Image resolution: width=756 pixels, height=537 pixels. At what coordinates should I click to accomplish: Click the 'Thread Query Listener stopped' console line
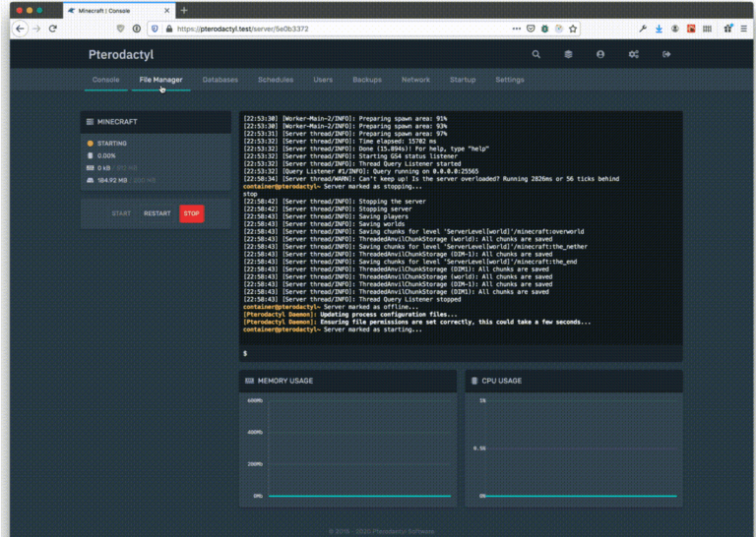[x=352, y=300]
